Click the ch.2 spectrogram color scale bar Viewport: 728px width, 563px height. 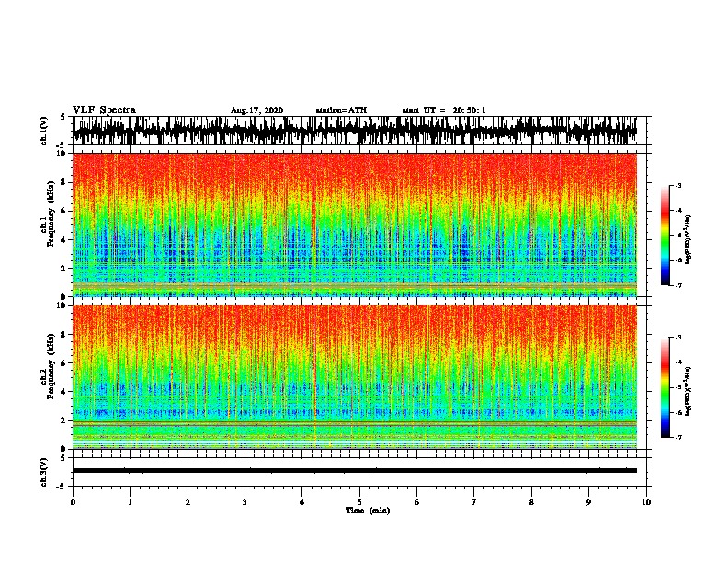pos(665,387)
